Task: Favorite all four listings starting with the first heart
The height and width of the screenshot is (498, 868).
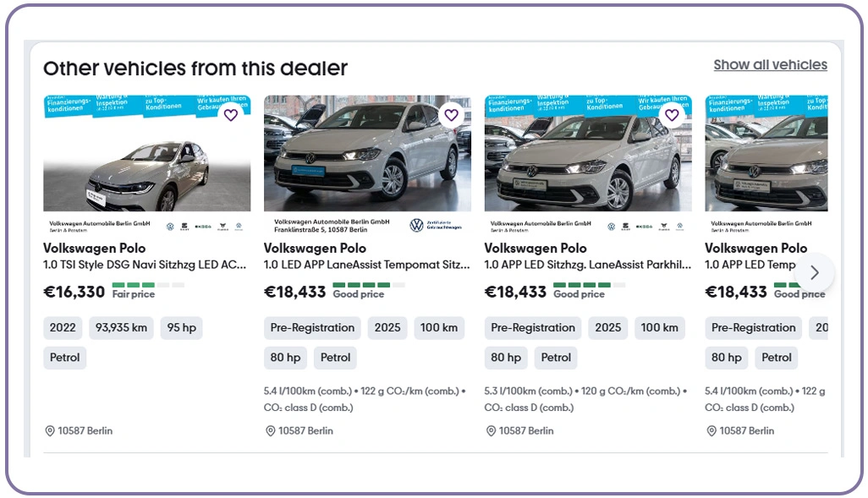Action: click(x=230, y=115)
